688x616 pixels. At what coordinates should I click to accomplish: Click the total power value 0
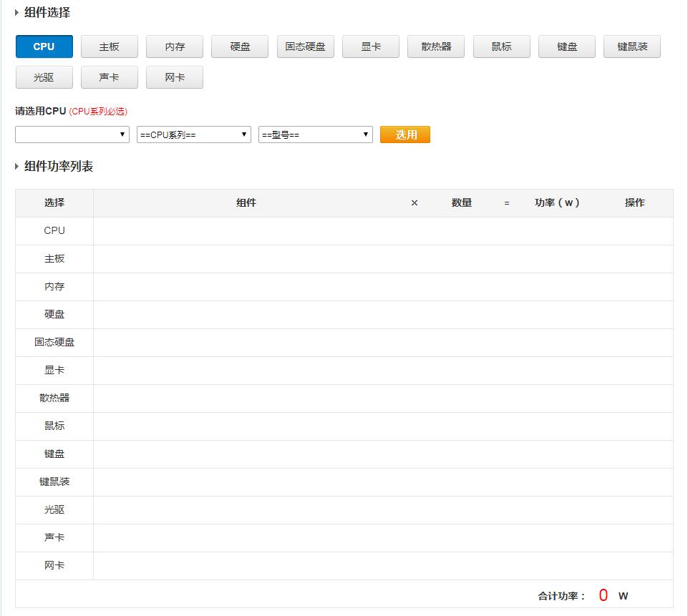[603, 595]
